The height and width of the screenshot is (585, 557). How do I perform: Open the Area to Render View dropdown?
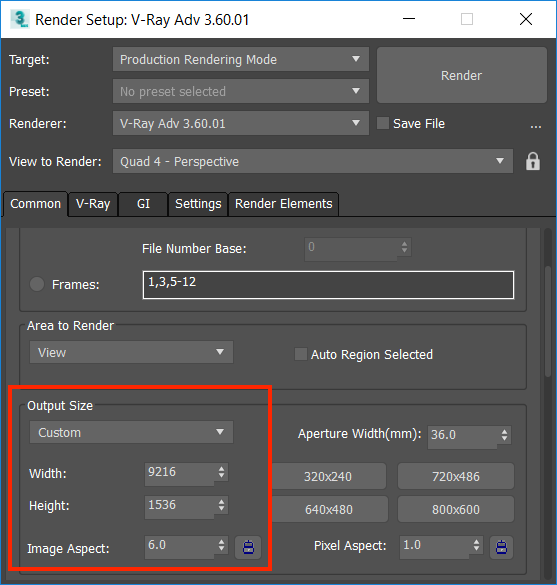(x=131, y=352)
